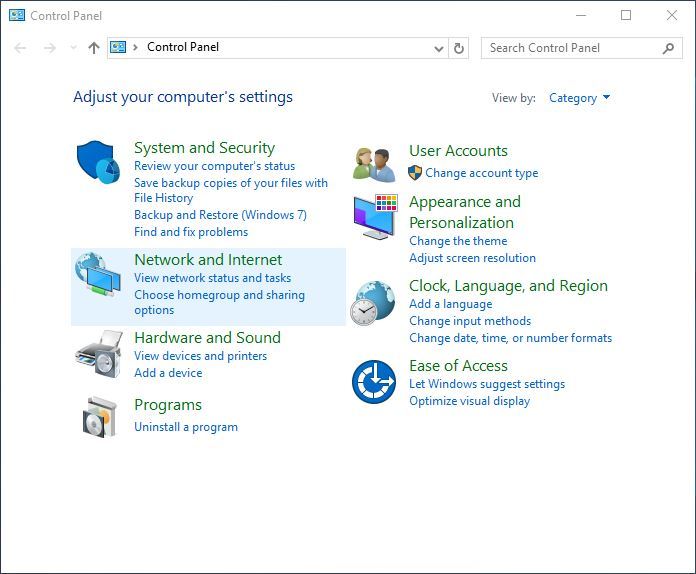This screenshot has width=696, height=574.
Task: Refresh the Control Panel address bar
Action: (x=459, y=48)
